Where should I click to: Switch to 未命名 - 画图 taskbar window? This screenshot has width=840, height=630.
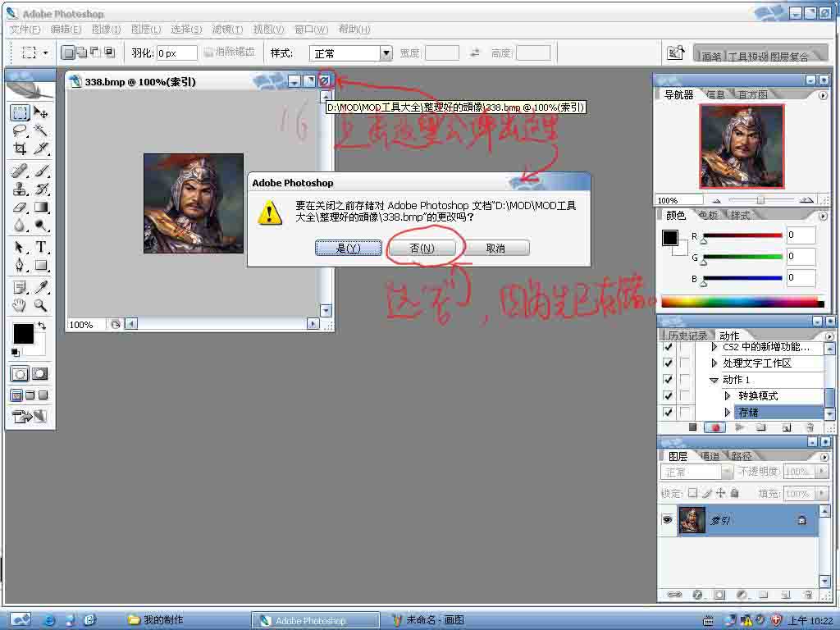point(428,620)
